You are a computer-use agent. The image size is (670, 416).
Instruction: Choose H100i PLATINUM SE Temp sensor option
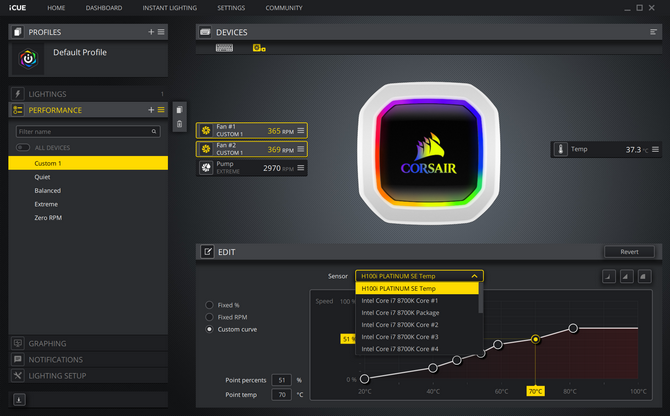point(417,288)
